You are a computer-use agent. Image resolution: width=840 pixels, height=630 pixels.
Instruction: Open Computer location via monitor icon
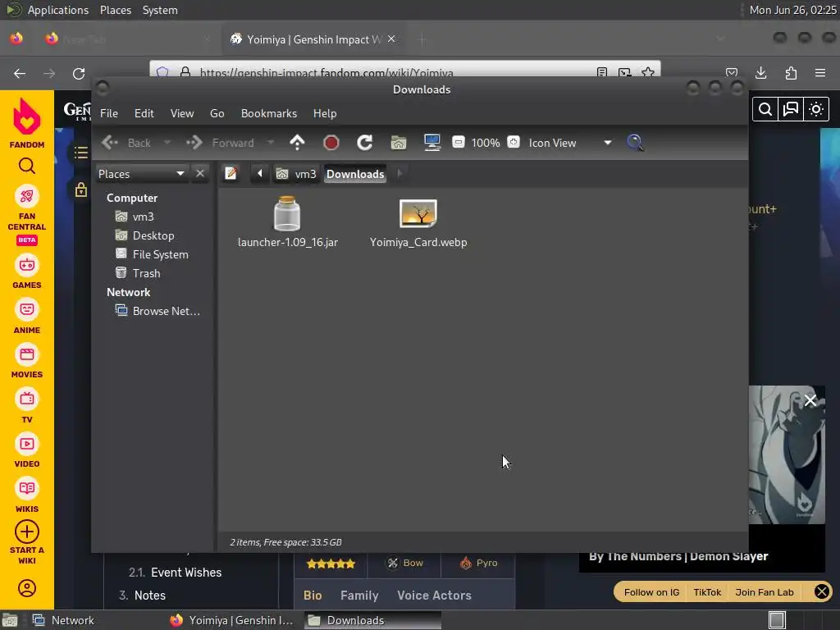pos(432,143)
